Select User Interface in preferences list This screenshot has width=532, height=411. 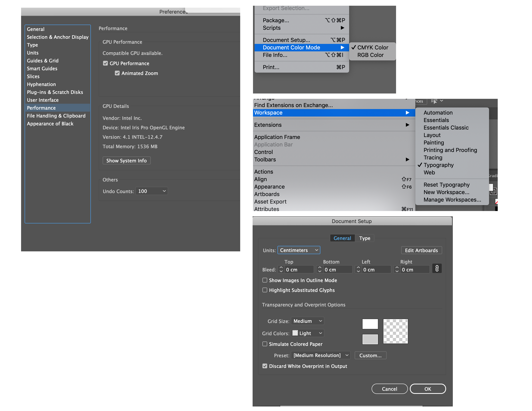(43, 100)
